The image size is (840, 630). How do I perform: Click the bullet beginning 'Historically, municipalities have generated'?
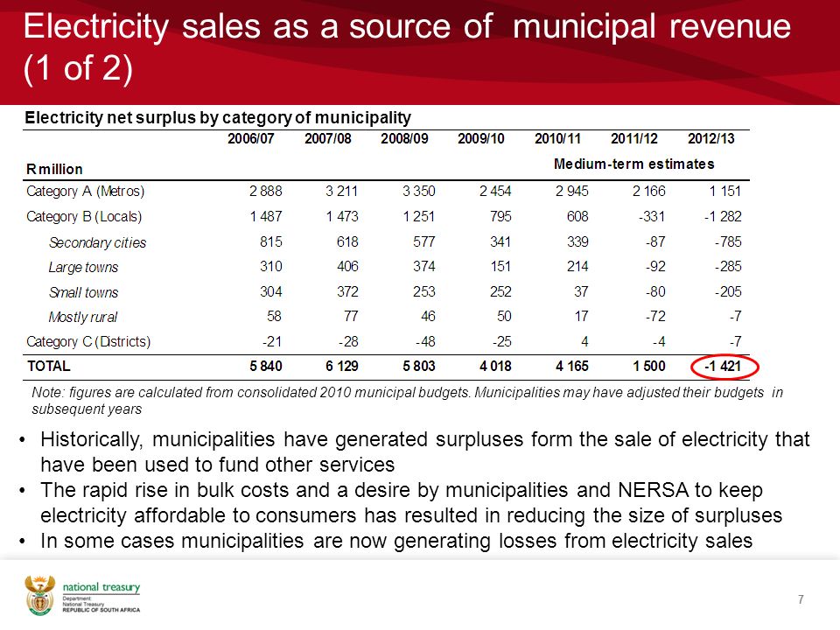(x=425, y=451)
